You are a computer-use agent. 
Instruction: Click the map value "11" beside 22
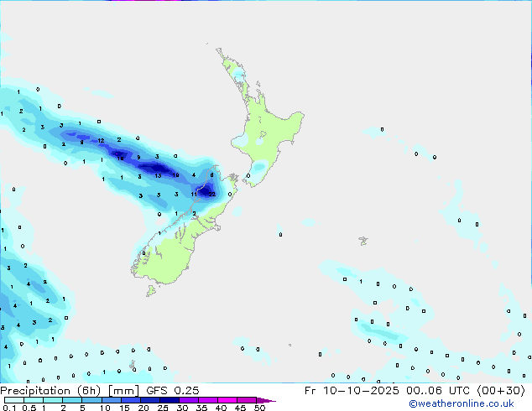(194, 195)
